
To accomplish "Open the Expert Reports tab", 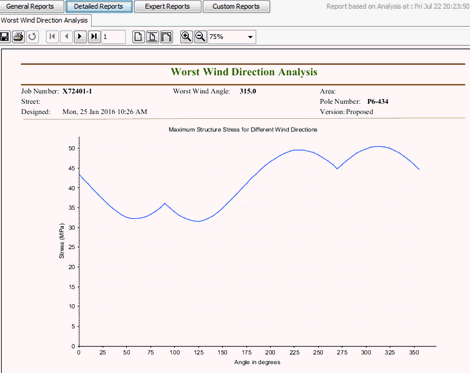I will pos(168,6).
